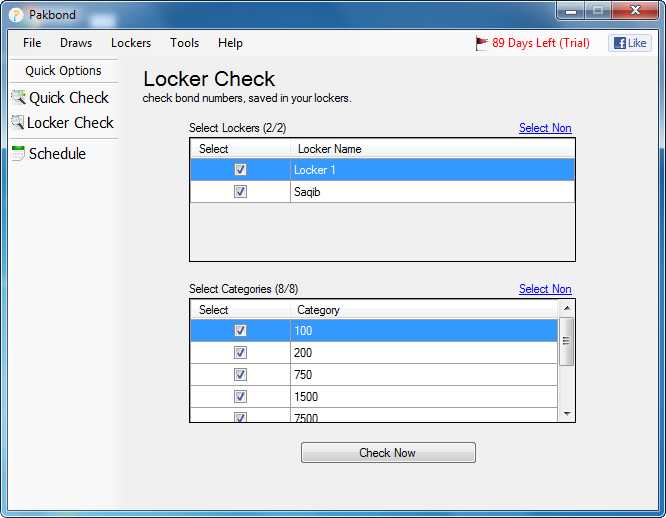Click categories list scroll down arrow
This screenshot has height=518, width=666.
click(x=567, y=414)
